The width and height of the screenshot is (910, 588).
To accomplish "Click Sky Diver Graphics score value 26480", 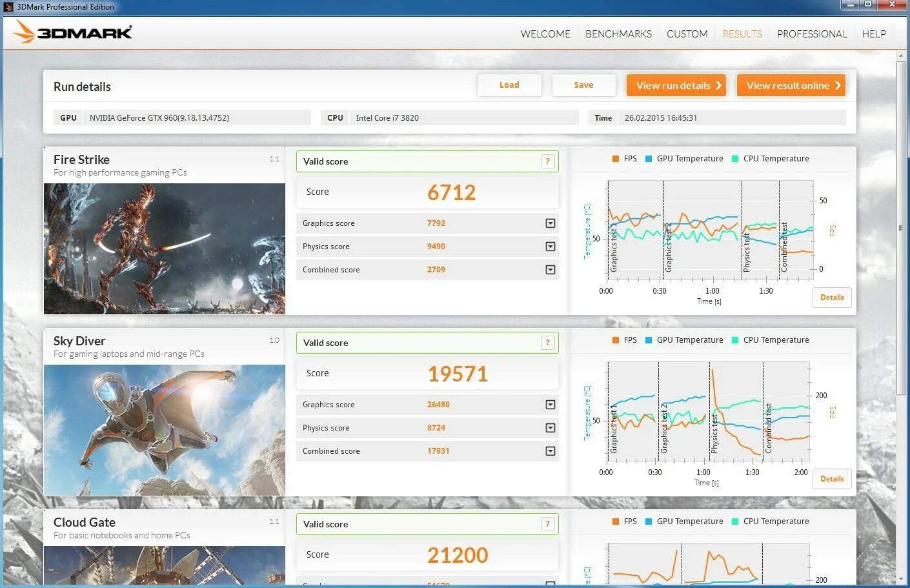I will [438, 405].
